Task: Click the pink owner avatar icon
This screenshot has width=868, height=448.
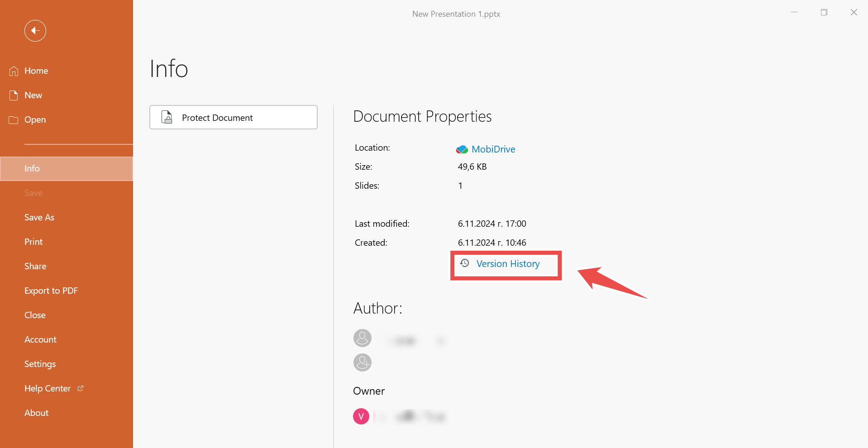Action: click(361, 416)
